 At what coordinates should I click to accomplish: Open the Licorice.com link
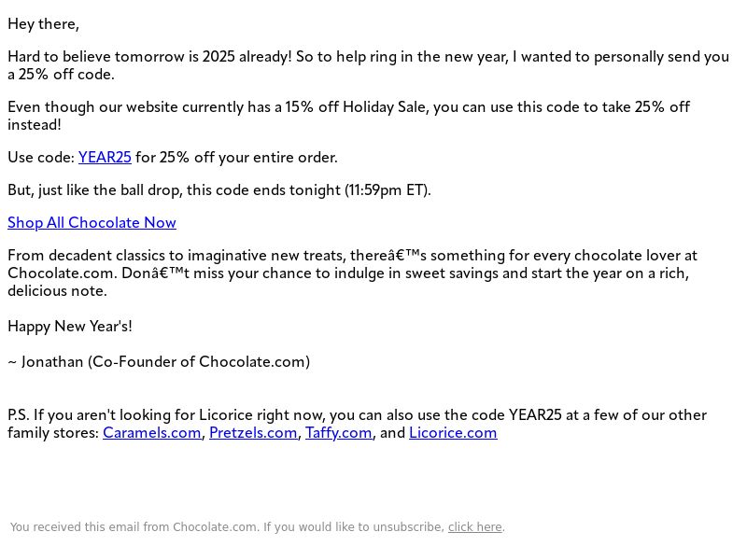[x=453, y=432]
